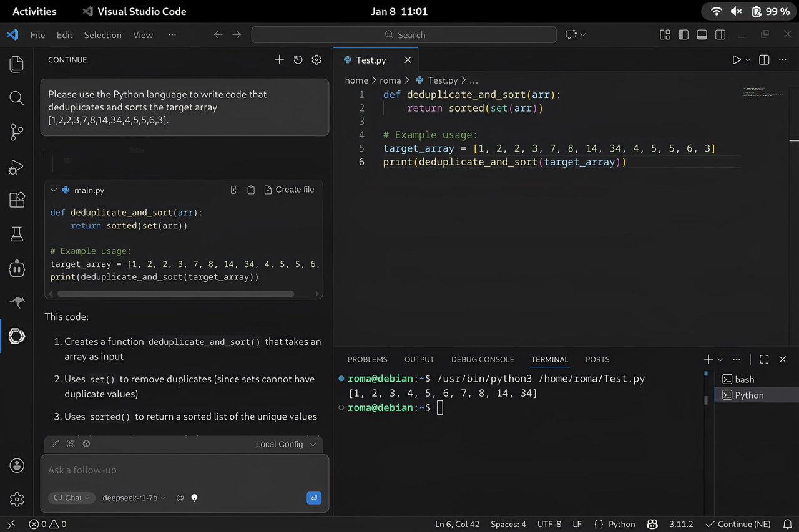Switch to the PROBLEMS panel tab
Image resolution: width=799 pixels, height=532 pixels.
pos(368,359)
